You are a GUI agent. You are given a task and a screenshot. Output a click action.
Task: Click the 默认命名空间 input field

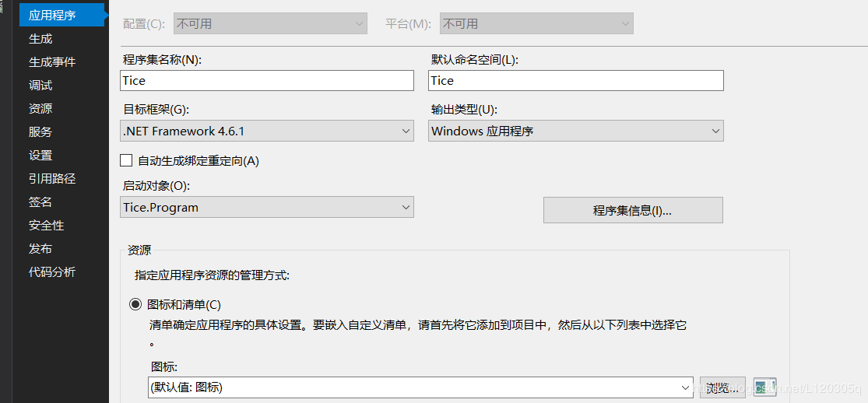(576, 80)
